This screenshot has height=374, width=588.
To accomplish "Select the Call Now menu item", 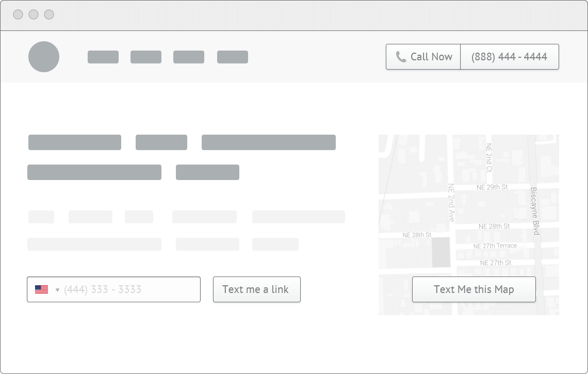I will (423, 56).
